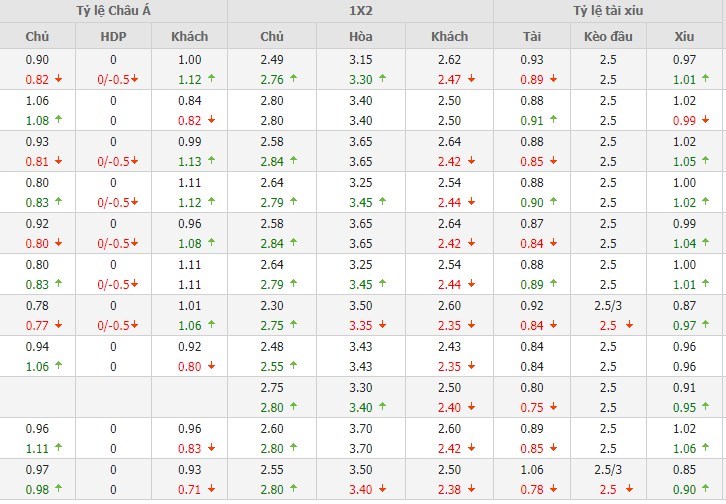Select the 2.49 home odds cell
726x504 pixels.
pyautogui.click(x=272, y=60)
